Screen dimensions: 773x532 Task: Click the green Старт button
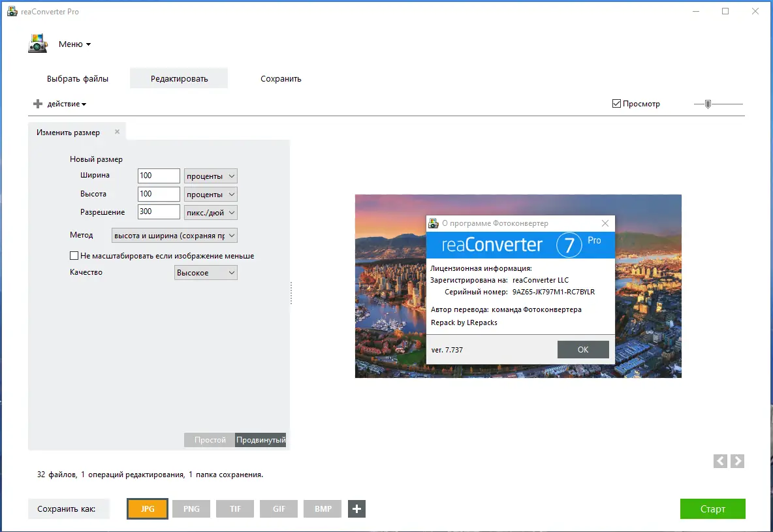713,509
